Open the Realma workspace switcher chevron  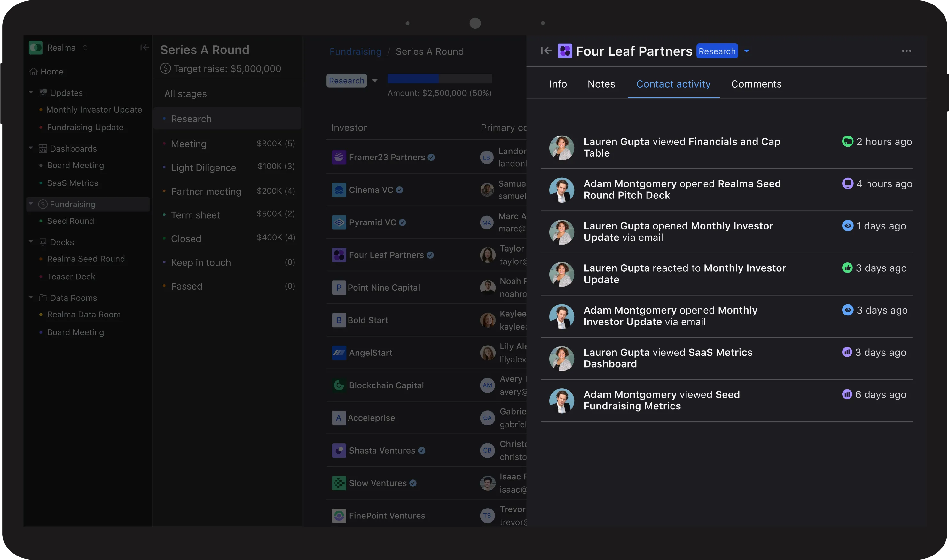(85, 48)
